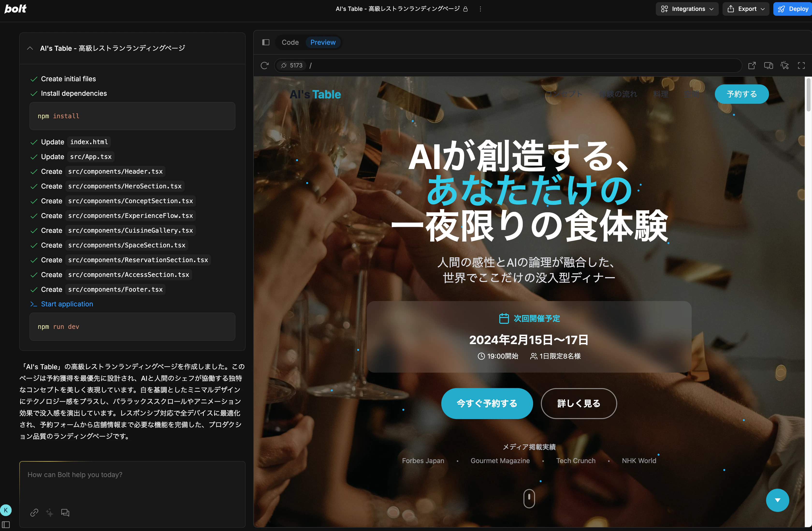
Task: Click the npm install command block
Action: pos(132,116)
